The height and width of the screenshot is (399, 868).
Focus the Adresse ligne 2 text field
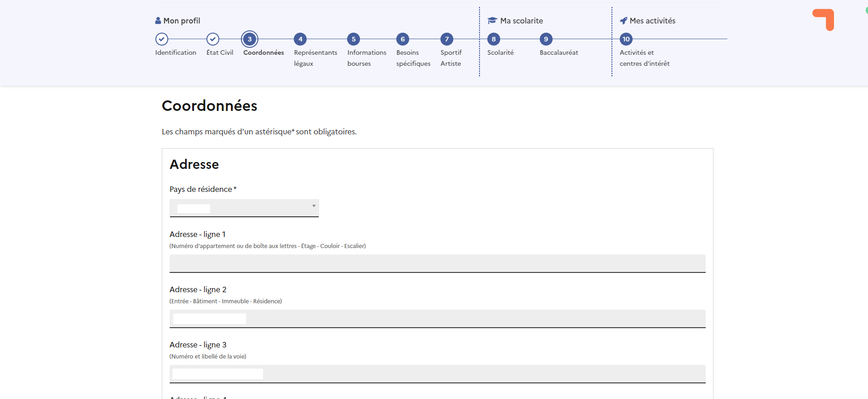tap(437, 318)
